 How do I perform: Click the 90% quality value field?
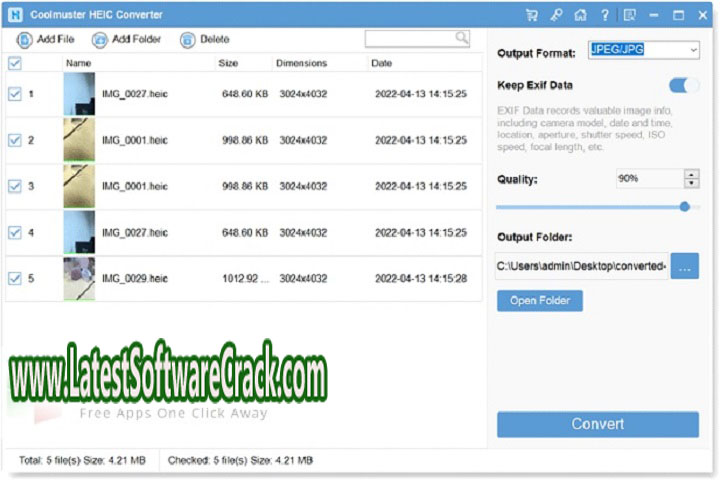click(x=650, y=178)
